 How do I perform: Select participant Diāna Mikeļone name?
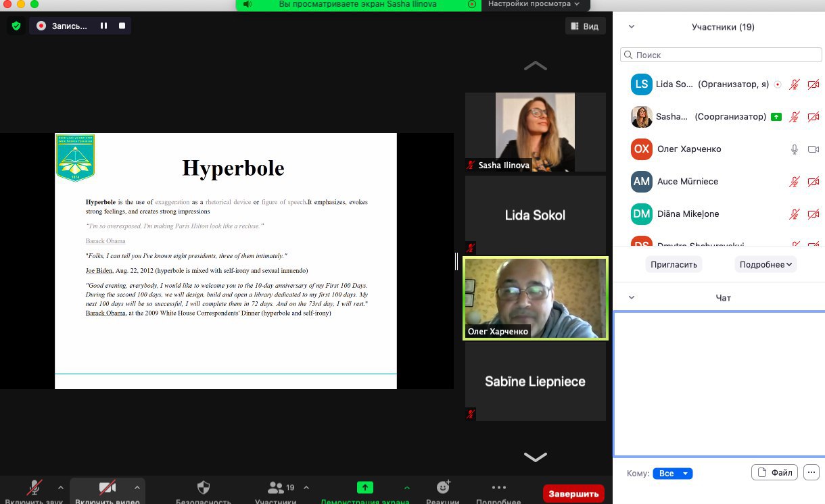[688, 214]
